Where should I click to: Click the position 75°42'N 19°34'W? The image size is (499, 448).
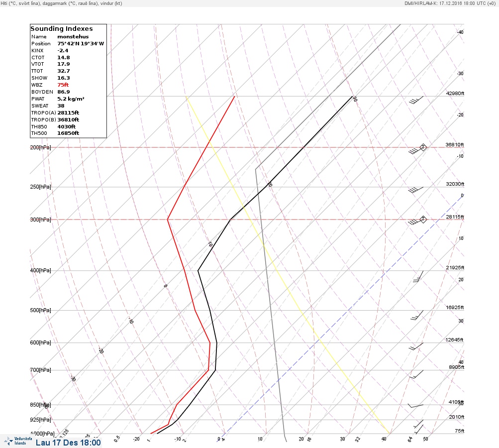pos(81,44)
